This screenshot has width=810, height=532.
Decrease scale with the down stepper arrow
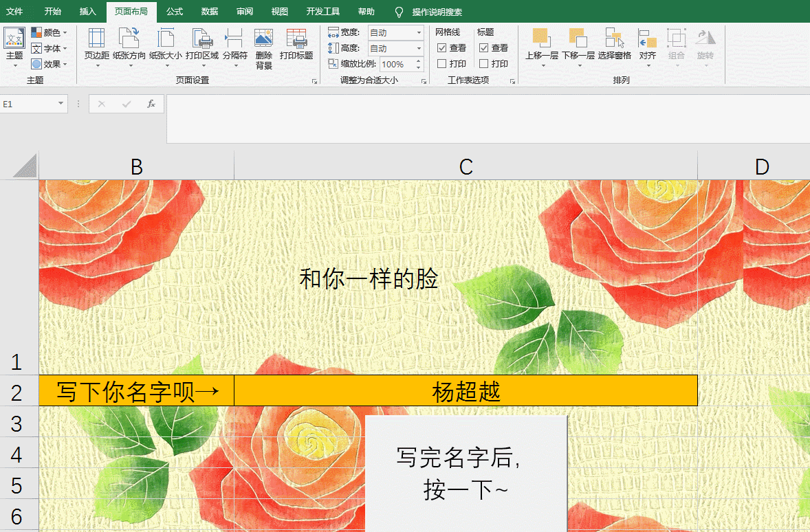[419, 68]
